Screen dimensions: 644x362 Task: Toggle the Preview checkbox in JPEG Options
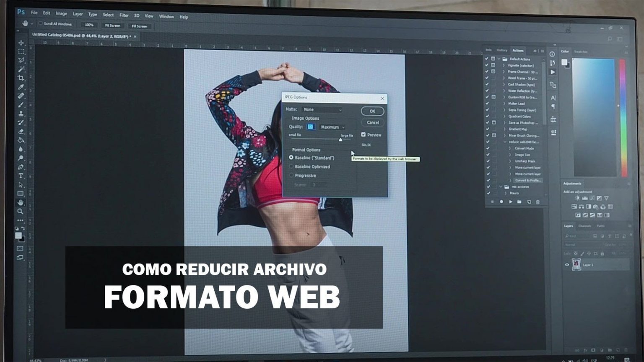click(x=364, y=134)
